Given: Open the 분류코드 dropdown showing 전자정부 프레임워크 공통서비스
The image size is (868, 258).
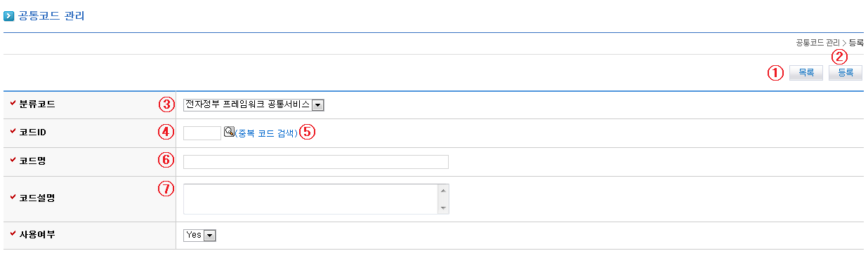Looking at the screenshot, I should [254, 104].
